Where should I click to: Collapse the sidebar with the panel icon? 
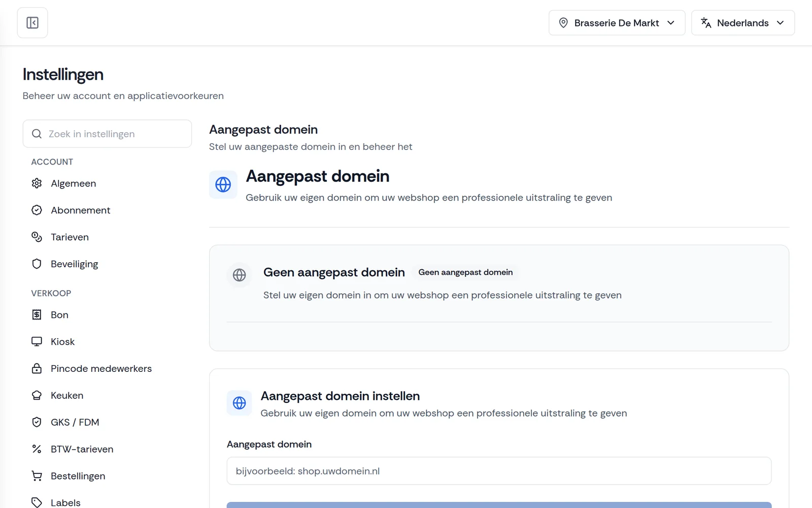(x=32, y=23)
